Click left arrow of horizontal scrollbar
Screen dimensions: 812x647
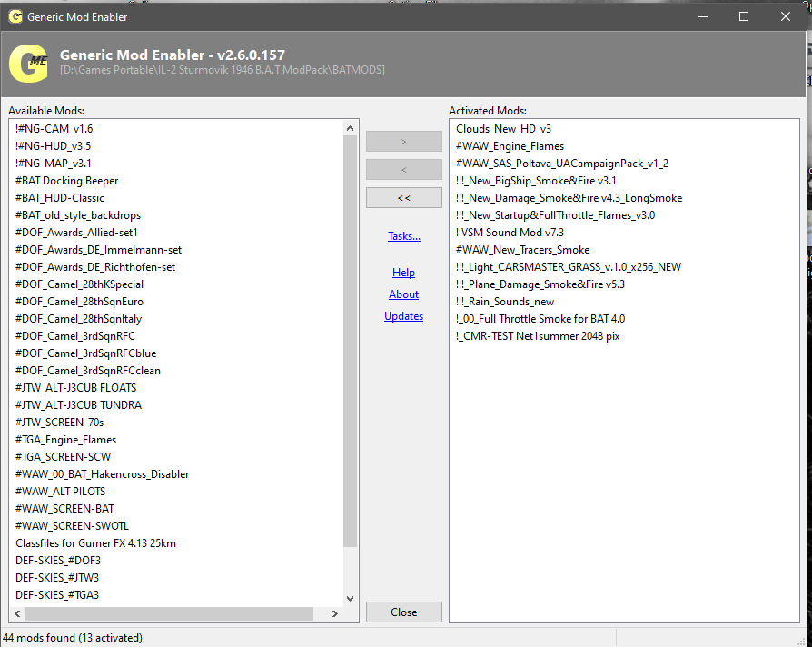(x=17, y=614)
